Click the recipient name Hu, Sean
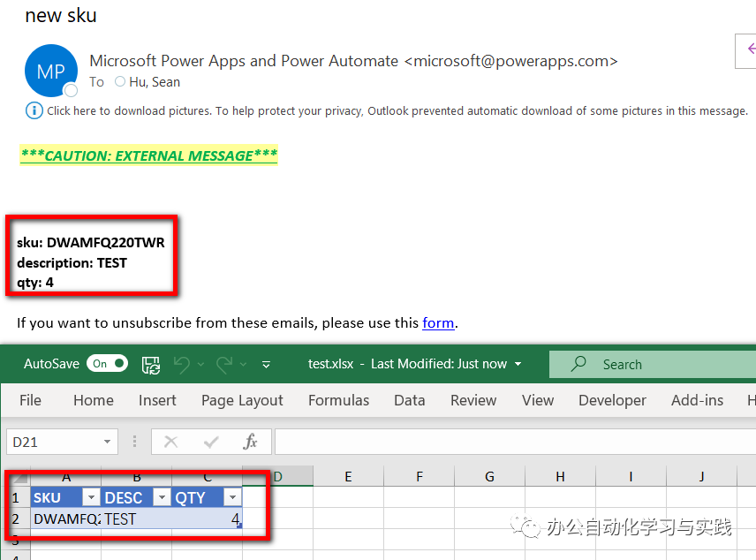Image resolution: width=756 pixels, height=560 pixels. (x=155, y=82)
